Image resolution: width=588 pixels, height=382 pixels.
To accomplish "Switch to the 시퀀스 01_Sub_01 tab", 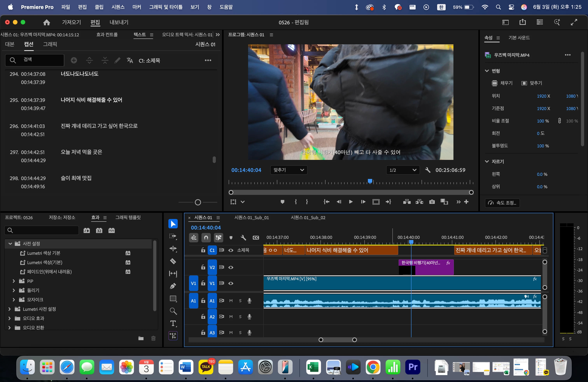I will 251,217.
